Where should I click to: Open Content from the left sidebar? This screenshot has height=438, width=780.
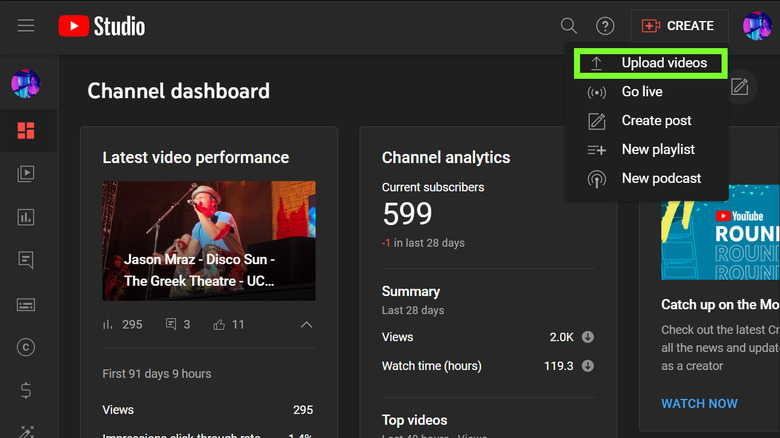26,173
